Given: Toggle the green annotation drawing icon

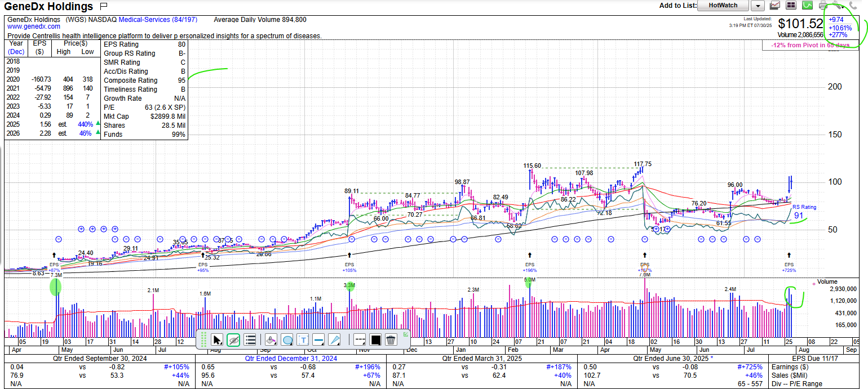Looking at the screenshot, I should [x=808, y=6].
